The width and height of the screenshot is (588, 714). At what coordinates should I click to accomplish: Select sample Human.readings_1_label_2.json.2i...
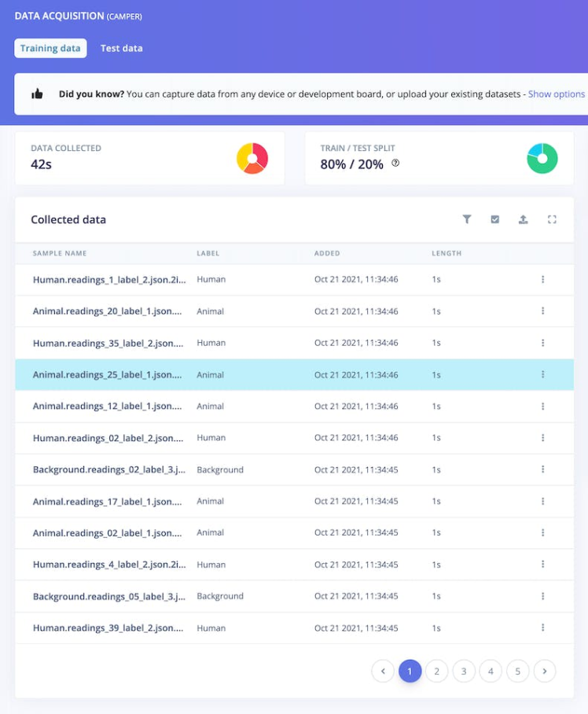click(109, 280)
